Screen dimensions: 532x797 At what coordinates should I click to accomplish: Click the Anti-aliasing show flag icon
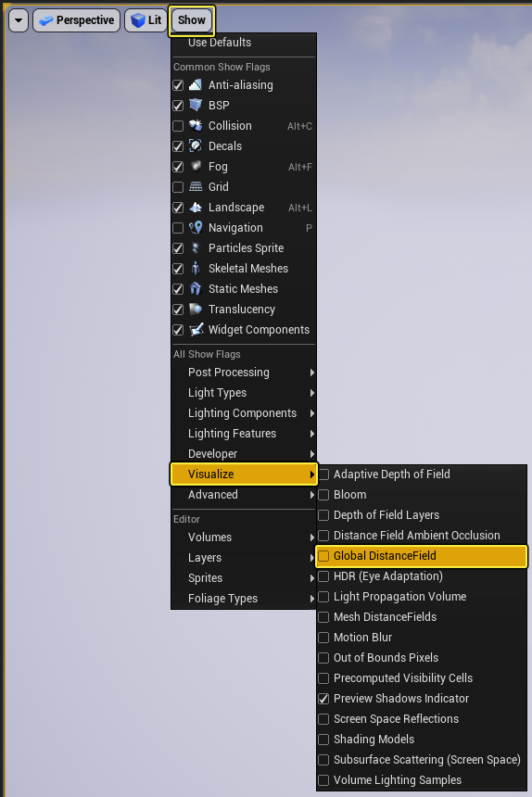pyautogui.click(x=196, y=85)
